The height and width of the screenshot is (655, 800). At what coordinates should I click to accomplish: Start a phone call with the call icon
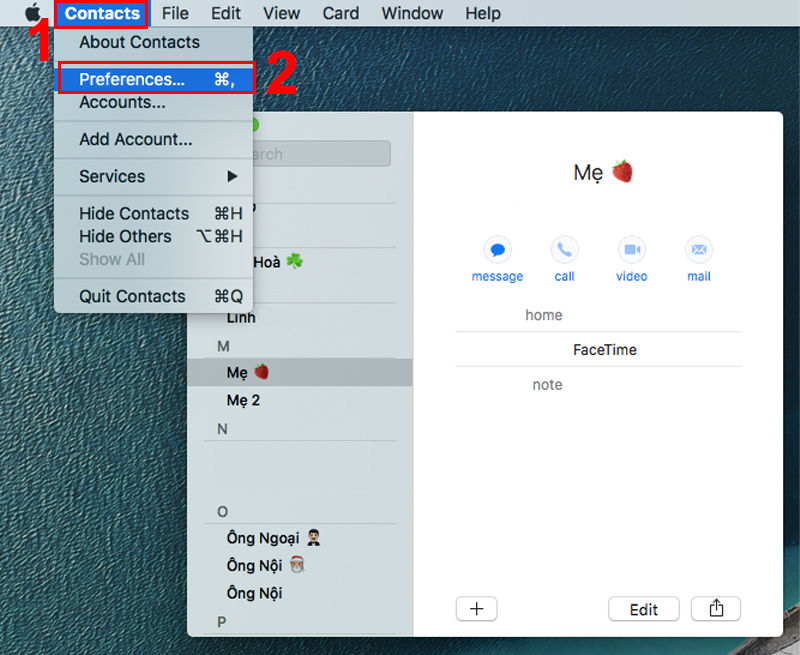(564, 250)
